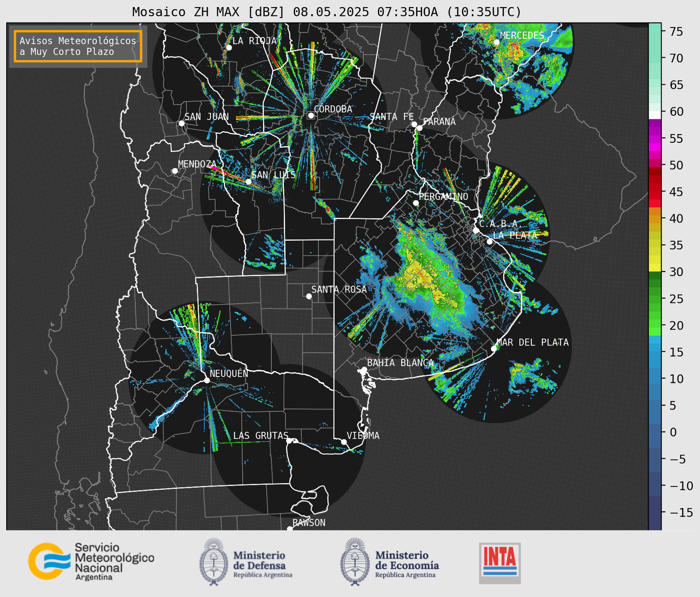700x597 pixels.
Task: Click the SANTA FE label
Action: 392,117
